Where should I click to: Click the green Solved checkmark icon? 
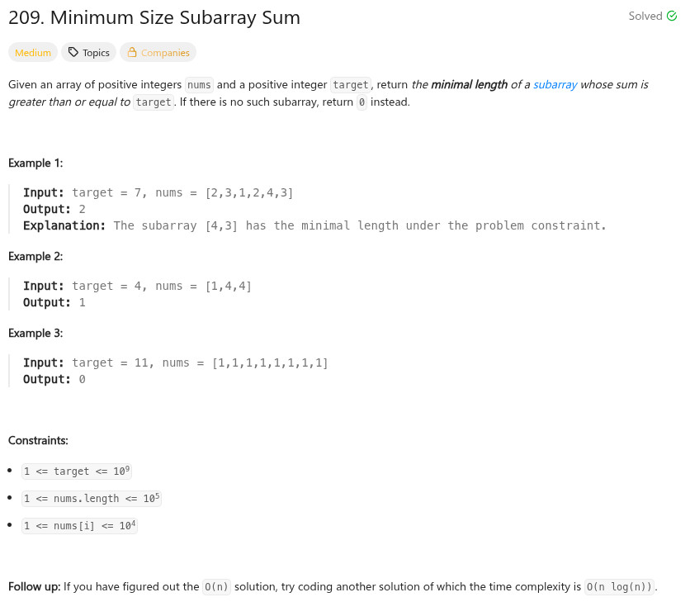click(672, 17)
